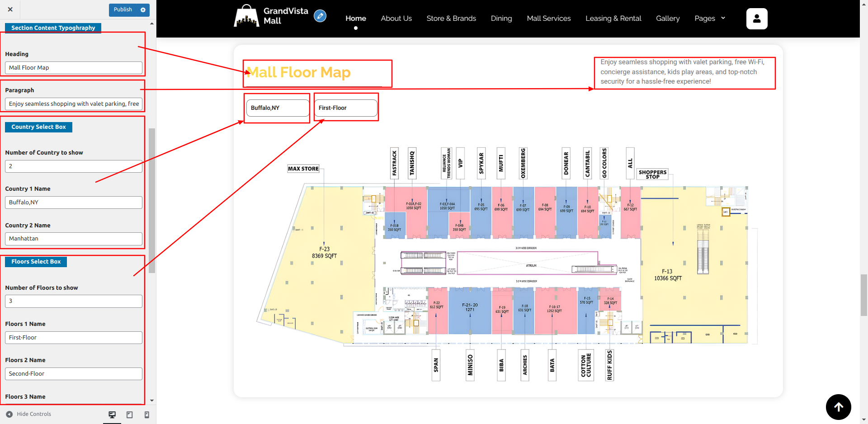Open the user account icon in header
This screenshot has width=868, height=424.
tap(756, 19)
